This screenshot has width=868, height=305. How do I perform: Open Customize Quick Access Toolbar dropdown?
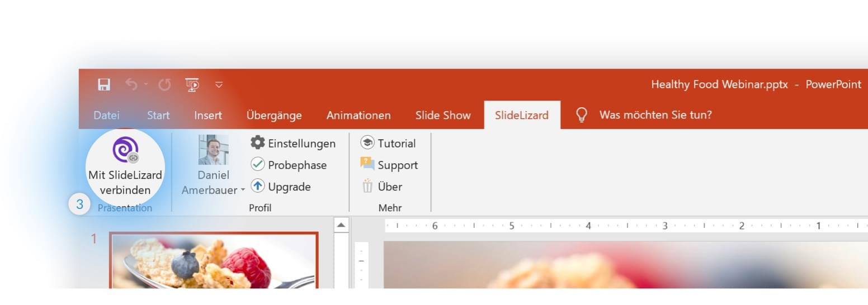tap(219, 85)
